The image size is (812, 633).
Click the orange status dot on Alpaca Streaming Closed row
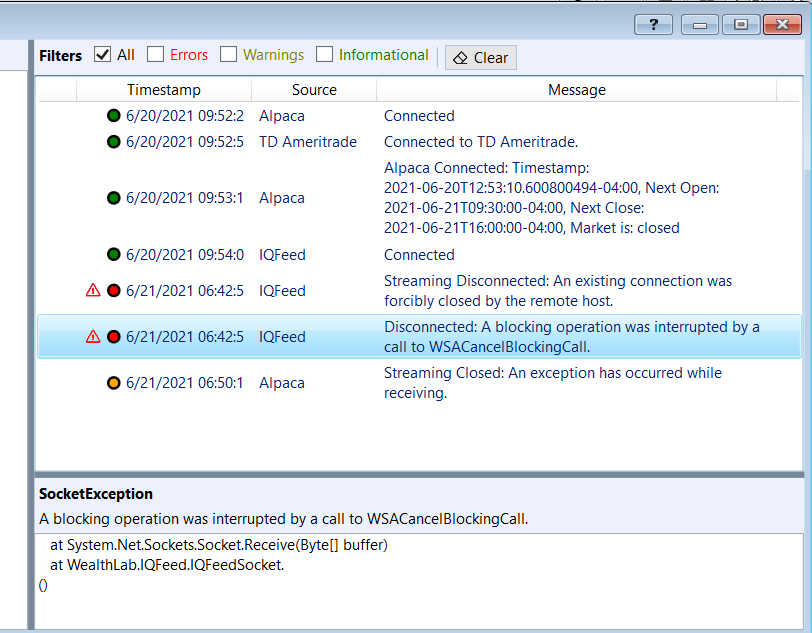tap(113, 383)
